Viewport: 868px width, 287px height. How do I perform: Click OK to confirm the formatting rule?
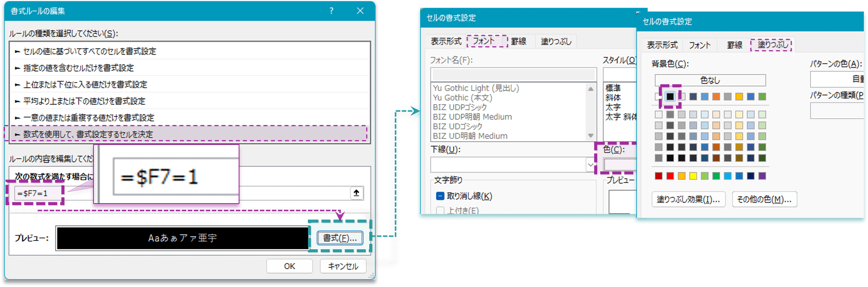tap(289, 266)
